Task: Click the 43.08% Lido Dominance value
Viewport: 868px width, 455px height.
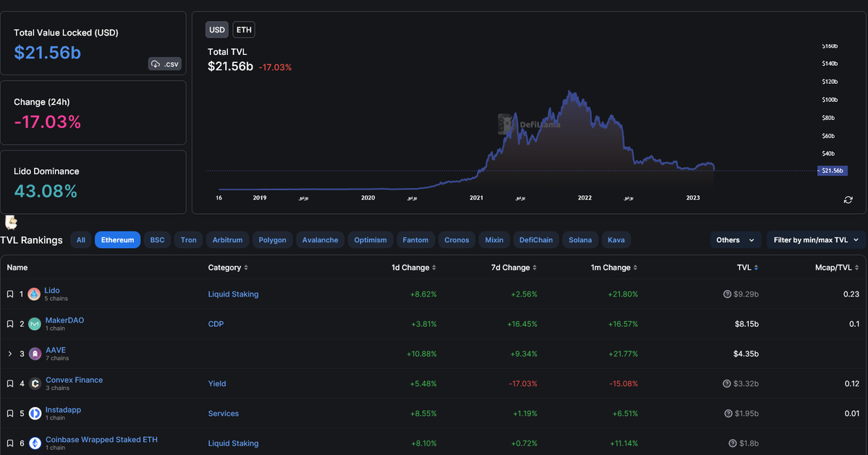Action: (46, 192)
